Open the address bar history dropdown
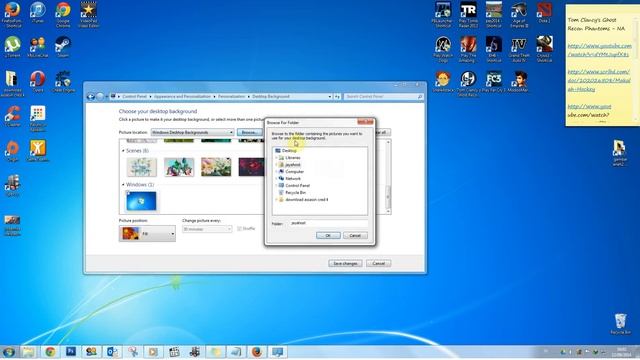Viewport: 640px width, 360px height. coord(329,97)
